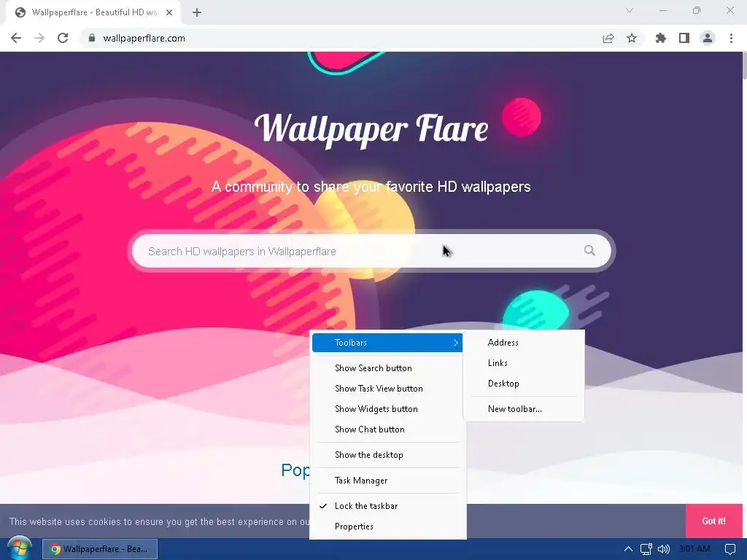Open a new tab with plus button
This screenshot has width=747, height=560.
coord(197,12)
